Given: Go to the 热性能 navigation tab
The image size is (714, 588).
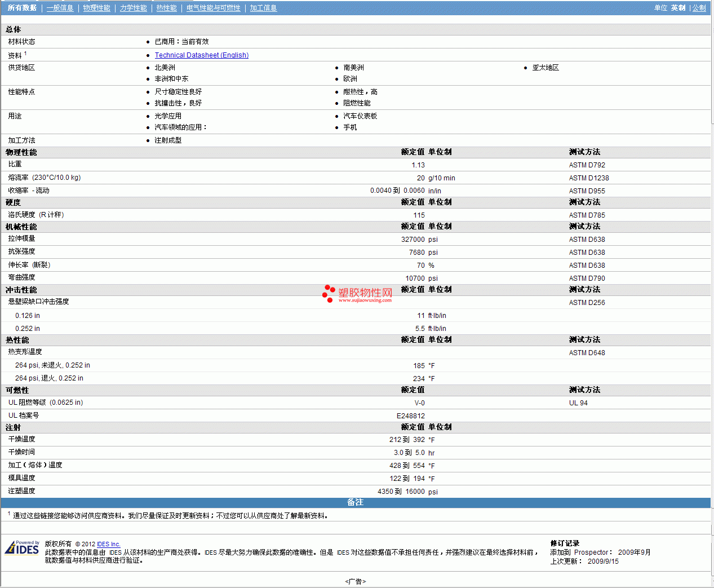Looking at the screenshot, I should pos(166,8).
